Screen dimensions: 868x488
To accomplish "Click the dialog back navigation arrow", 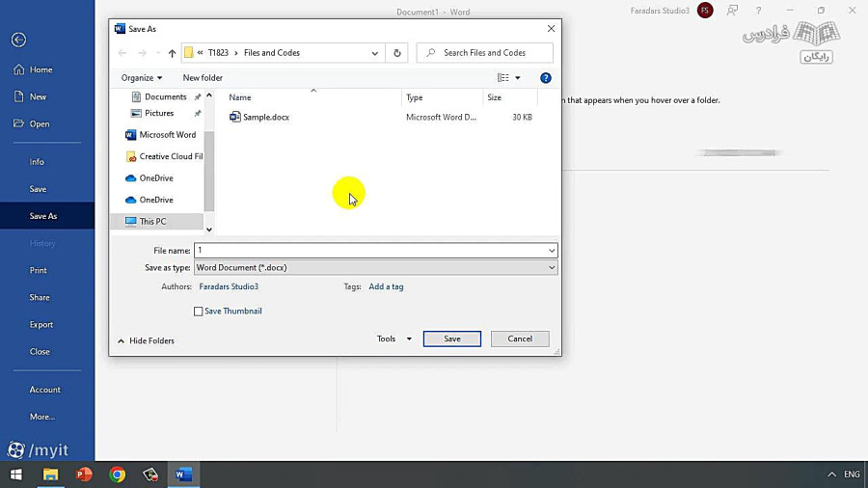I will pos(122,53).
